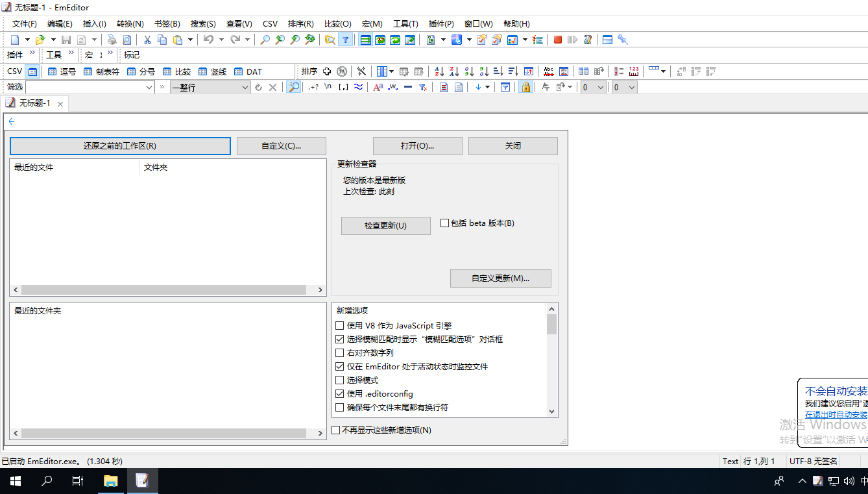
Task: Check 不再显示这些新增选项(N)
Action: click(335, 430)
